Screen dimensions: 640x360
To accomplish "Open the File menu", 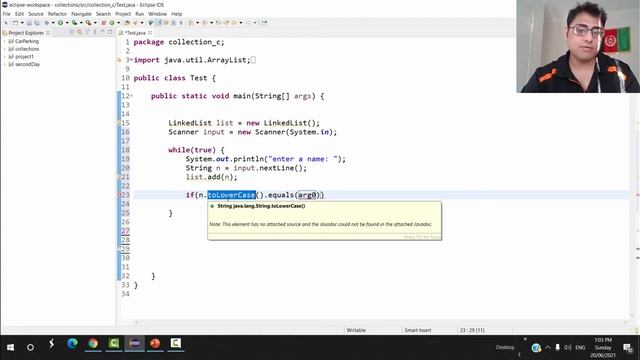I will [x=7, y=14].
